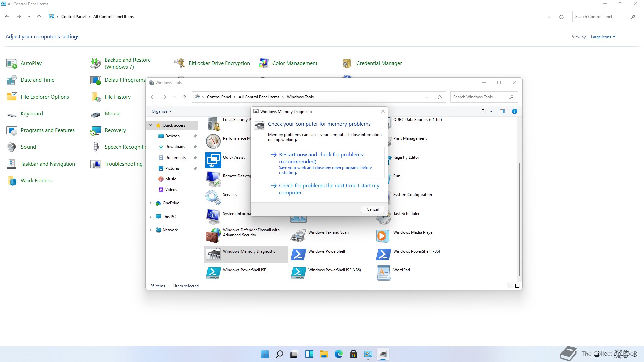The image size is (644, 362).
Task: Choose Check for problems next time I start
Action: click(x=326, y=189)
